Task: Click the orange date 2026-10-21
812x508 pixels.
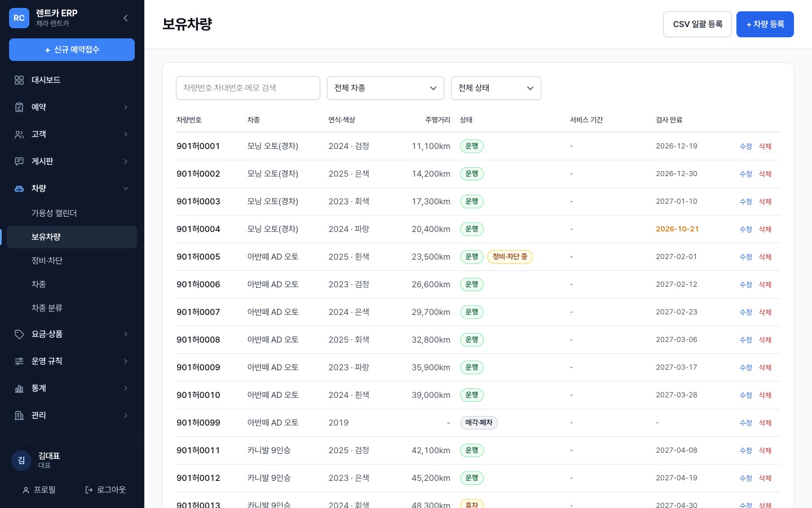Action: pyautogui.click(x=677, y=229)
